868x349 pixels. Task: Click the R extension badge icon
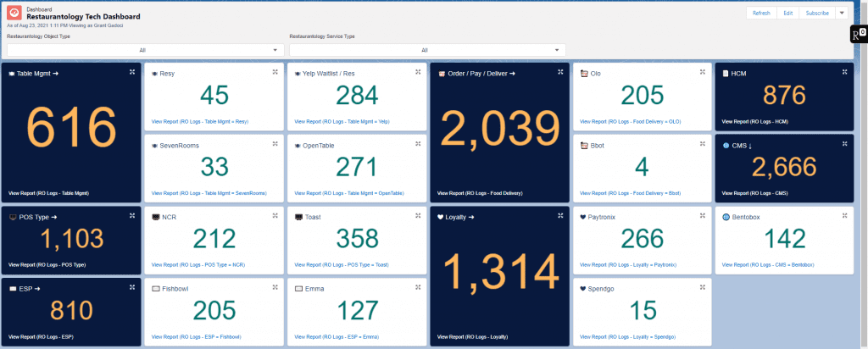point(858,34)
